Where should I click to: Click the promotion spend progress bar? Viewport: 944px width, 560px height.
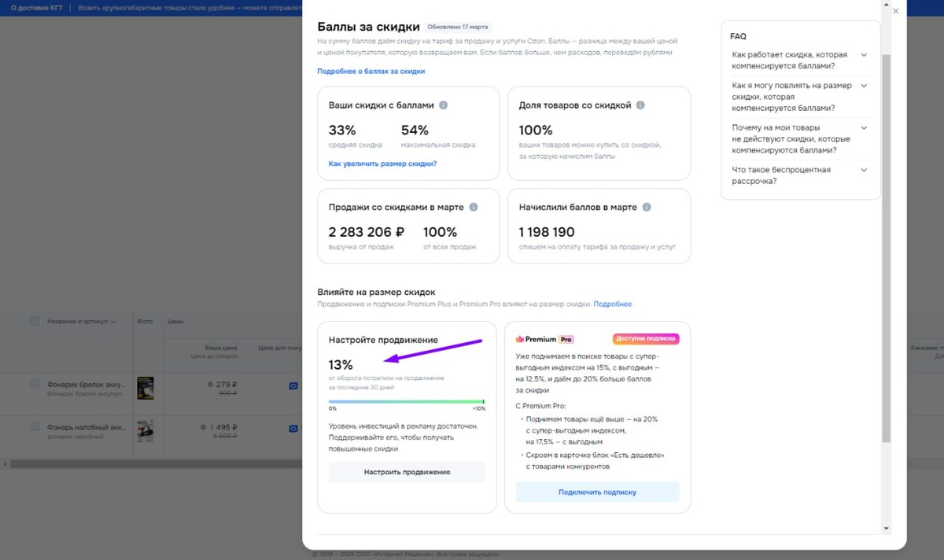407,402
